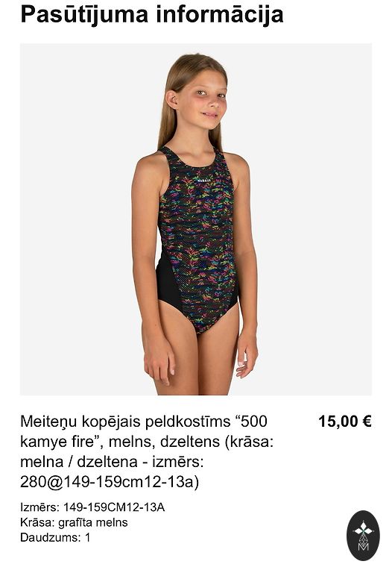Select the Izmērs 149-159CM12-13A line
This screenshot has width=392, height=573.
click(92, 507)
